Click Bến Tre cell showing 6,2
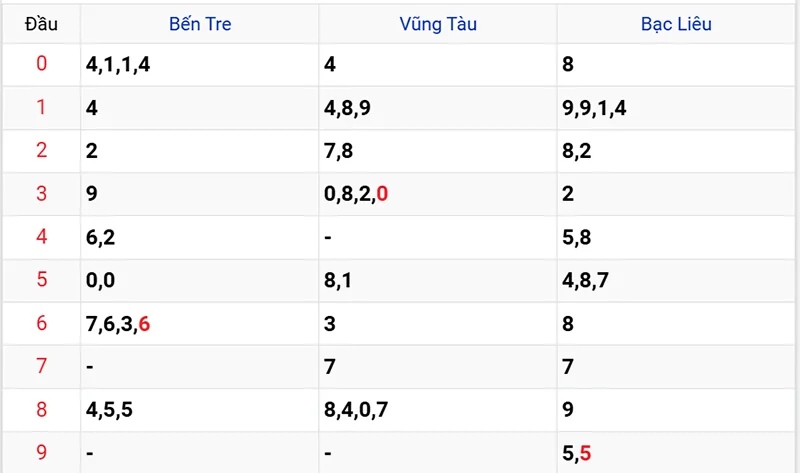Screen dimensions: 800x473 click(x=101, y=237)
